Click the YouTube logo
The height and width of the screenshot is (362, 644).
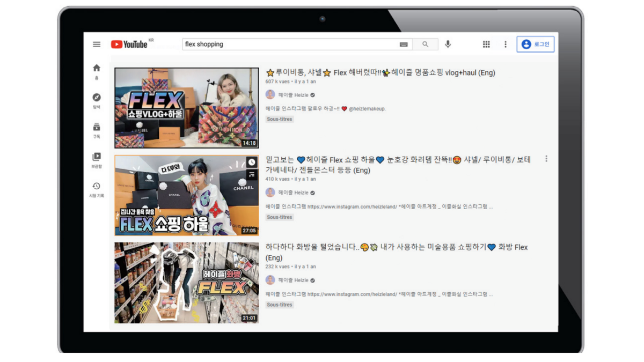pyautogui.click(x=129, y=45)
